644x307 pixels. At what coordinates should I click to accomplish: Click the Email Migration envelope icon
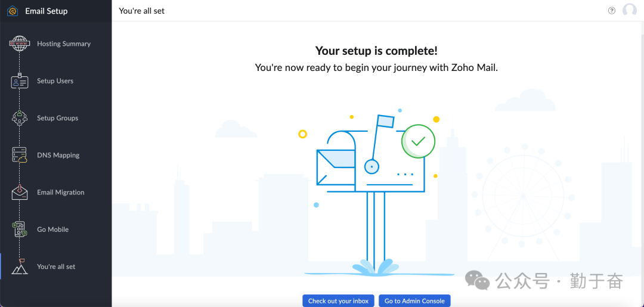coord(20,193)
